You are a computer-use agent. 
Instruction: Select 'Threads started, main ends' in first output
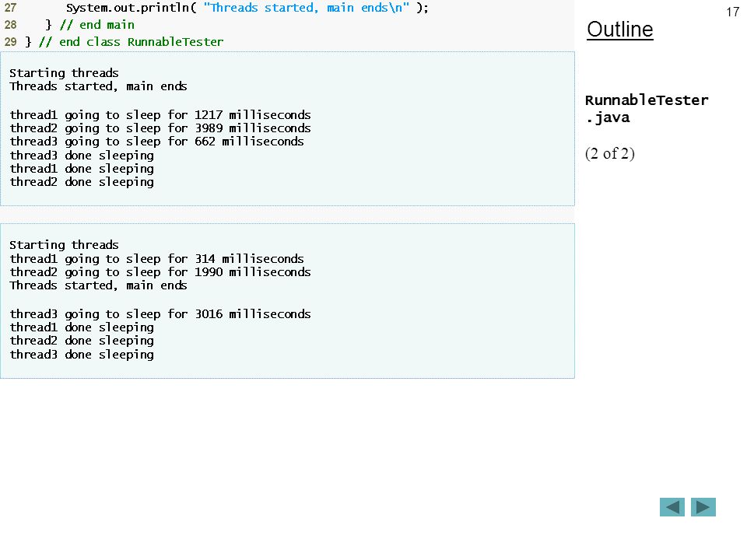click(x=98, y=86)
